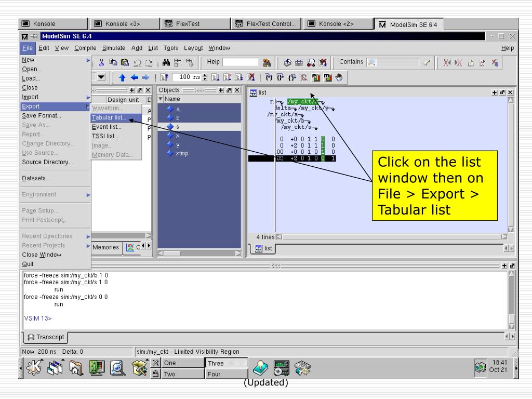Screen dimensions: 532x399
Task: Switch to the Memories tab
Action: coord(106,247)
